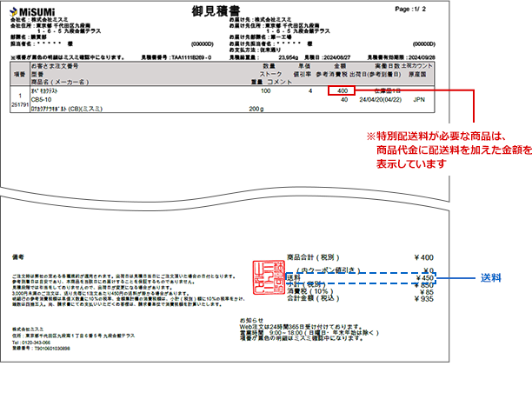The height and width of the screenshot is (406, 532).
Task: Select the business hours line '9:00~18:00'
Action: coord(309,332)
